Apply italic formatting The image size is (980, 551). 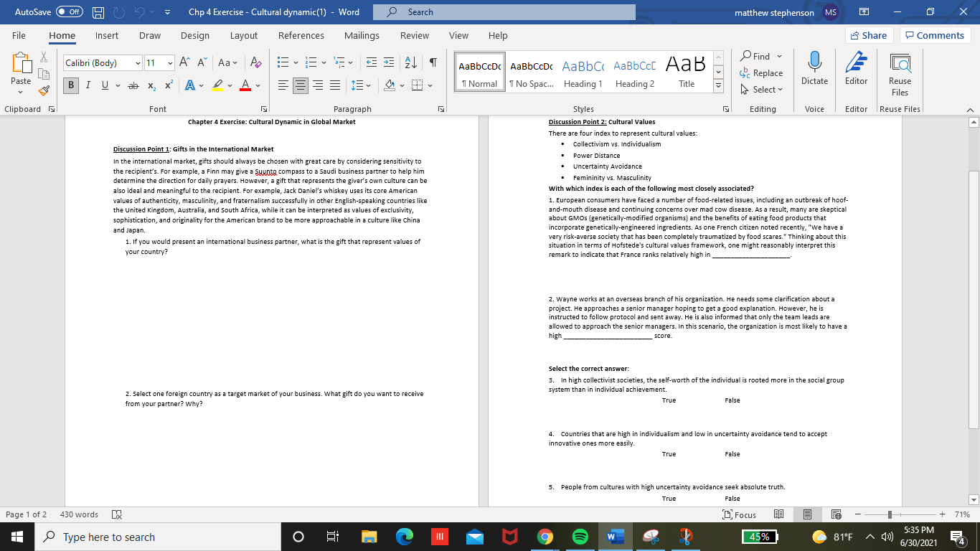86,85
